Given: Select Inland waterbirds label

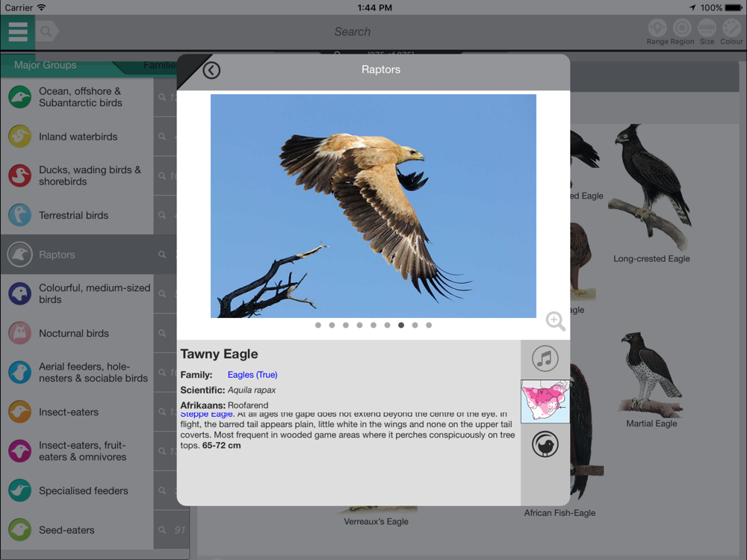Looking at the screenshot, I should coord(78,137).
